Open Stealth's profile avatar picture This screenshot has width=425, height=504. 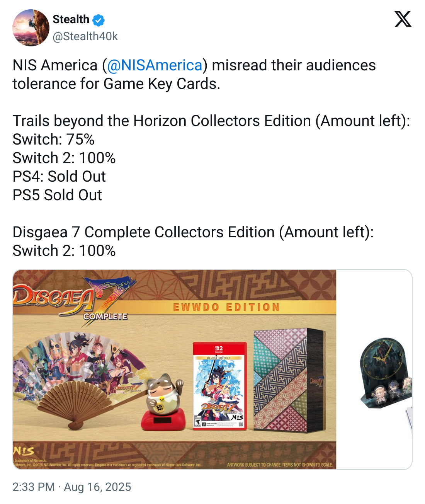pyautogui.click(x=31, y=28)
